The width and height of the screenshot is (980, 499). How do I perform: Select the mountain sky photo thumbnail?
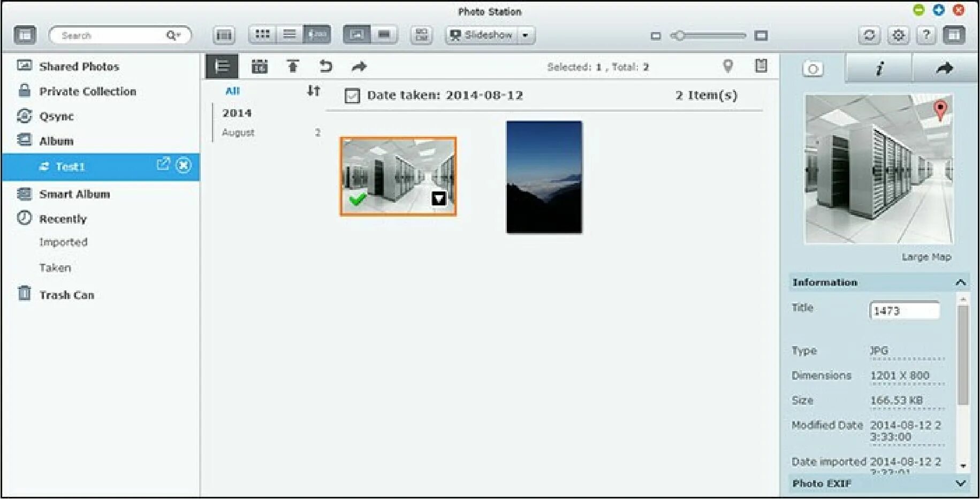click(544, 177)
